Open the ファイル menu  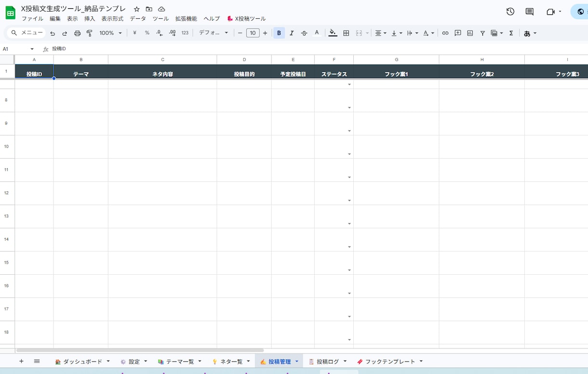click(x=32, y=19)
